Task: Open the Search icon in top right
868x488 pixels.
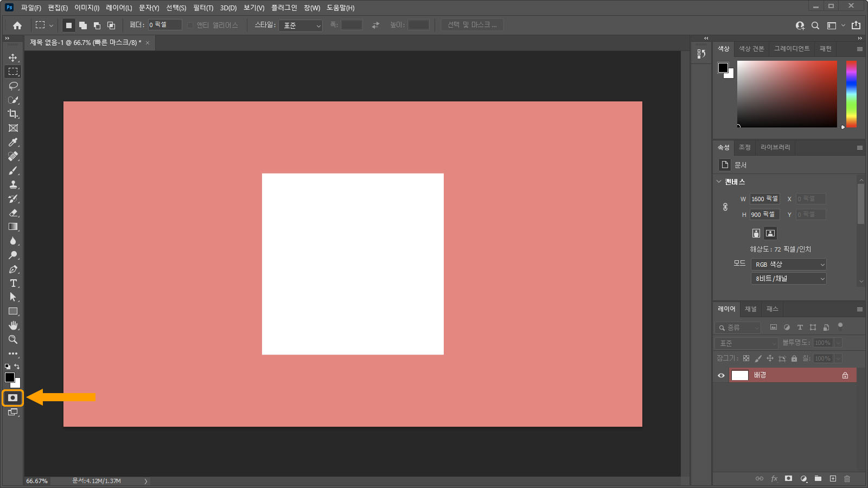Action: [815, 25]
